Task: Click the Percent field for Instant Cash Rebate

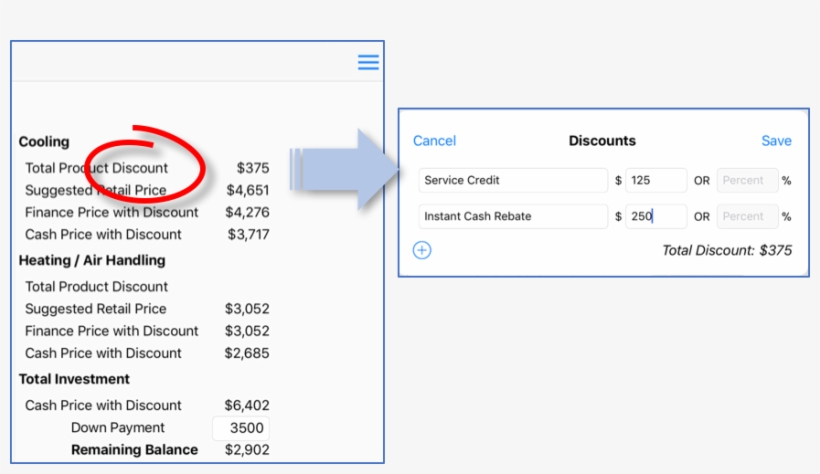Action: [x=746, y=216]
